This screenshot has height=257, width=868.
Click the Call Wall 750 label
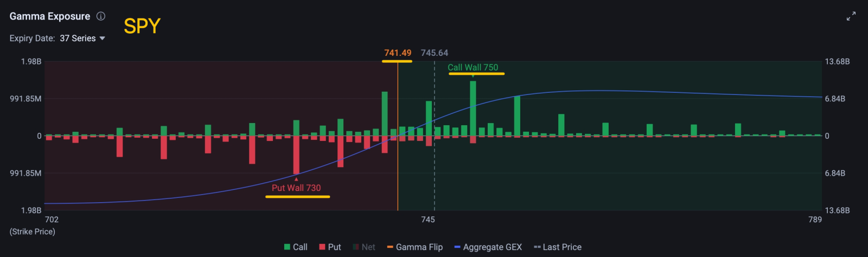[x=473, y=68]
